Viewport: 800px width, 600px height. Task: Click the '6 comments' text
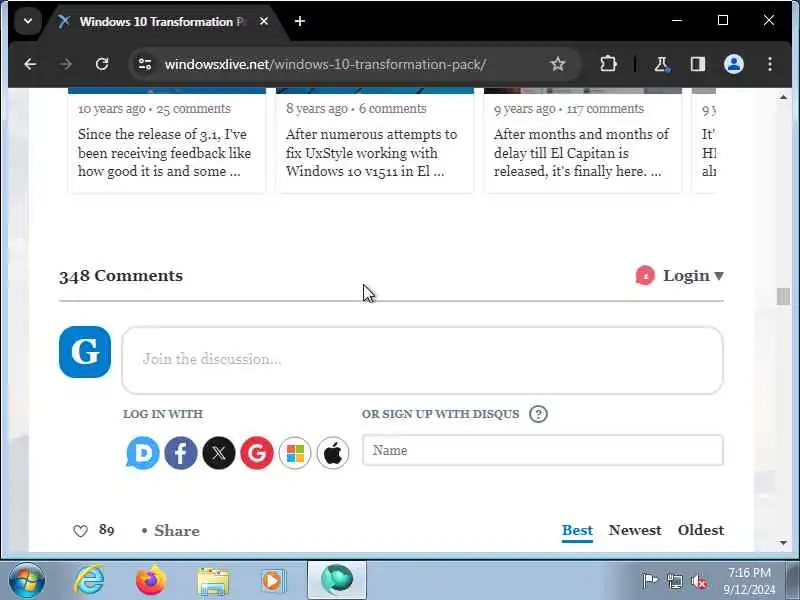click(x=392, y=109)
